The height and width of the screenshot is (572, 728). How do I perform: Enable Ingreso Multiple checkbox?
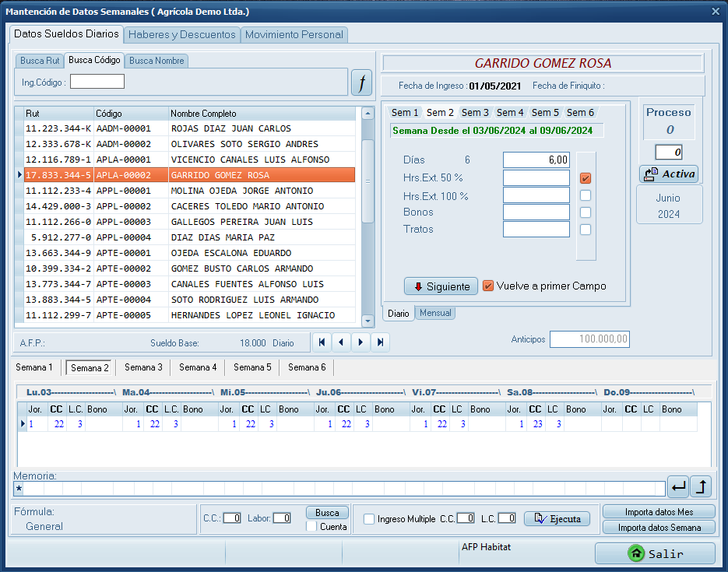[x=369, y=519]
